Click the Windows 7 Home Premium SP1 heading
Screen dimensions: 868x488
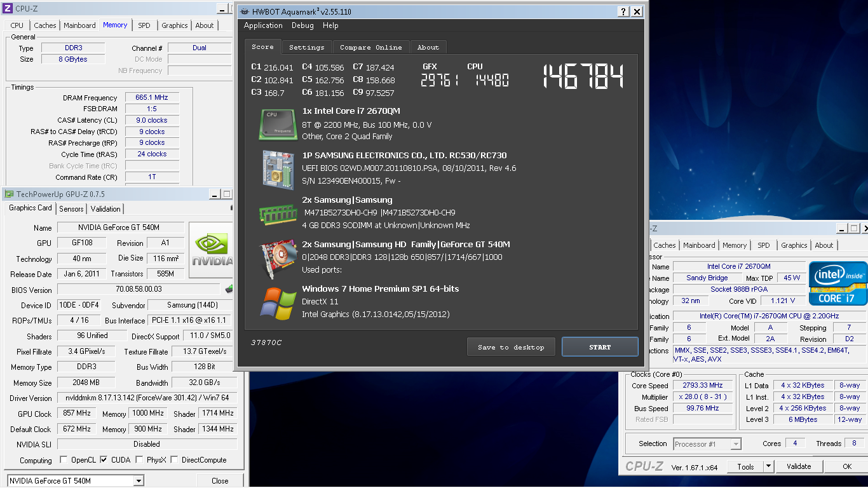(x=380, y=288)
